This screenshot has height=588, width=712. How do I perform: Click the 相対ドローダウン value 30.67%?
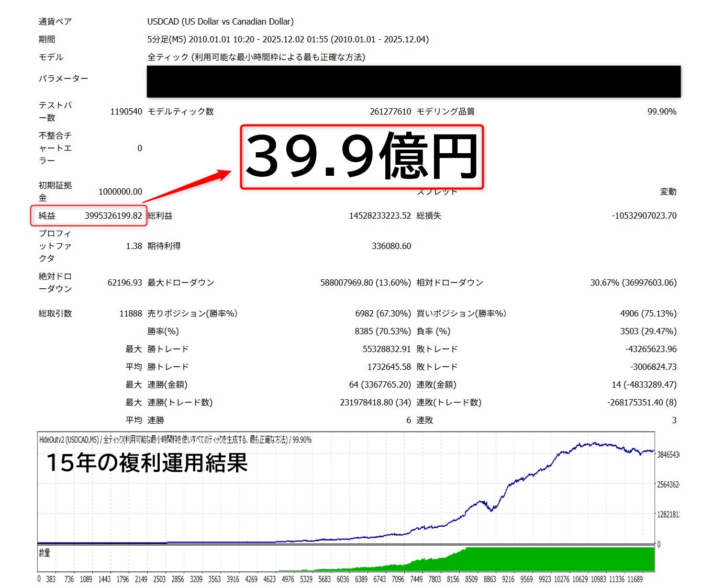633,282
